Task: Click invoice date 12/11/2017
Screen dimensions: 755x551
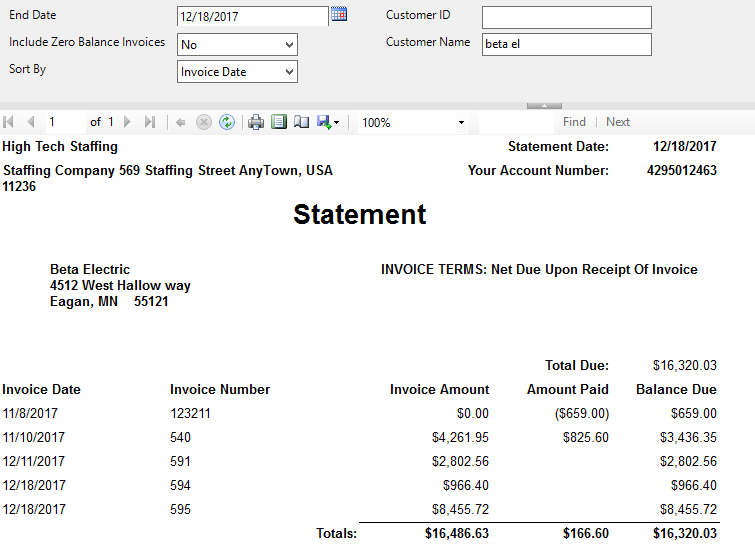Action: click(x=34, y=461)
